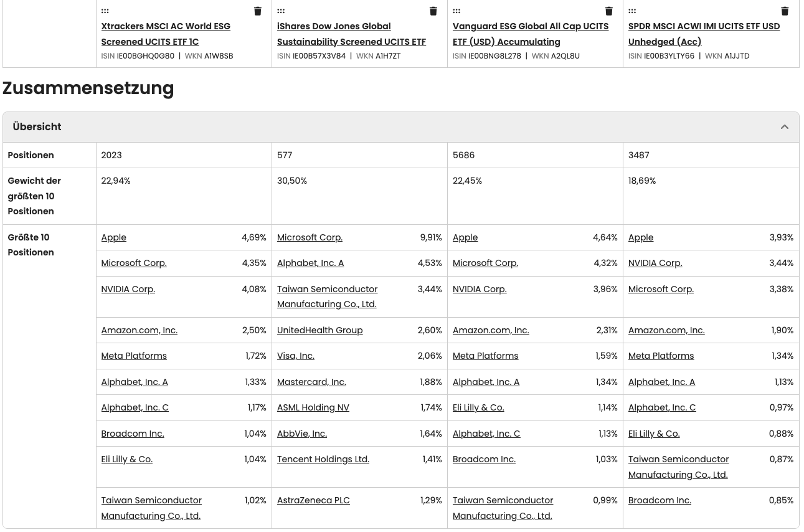
Task: Select the Taiwan Semiconductor Manufacturing link
Action: click(327, 297)
